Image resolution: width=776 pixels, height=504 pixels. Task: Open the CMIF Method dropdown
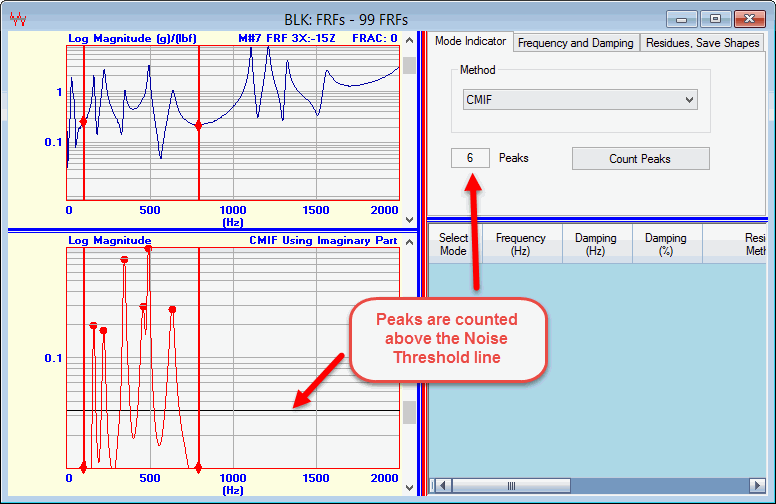click(x=581, y=100)
